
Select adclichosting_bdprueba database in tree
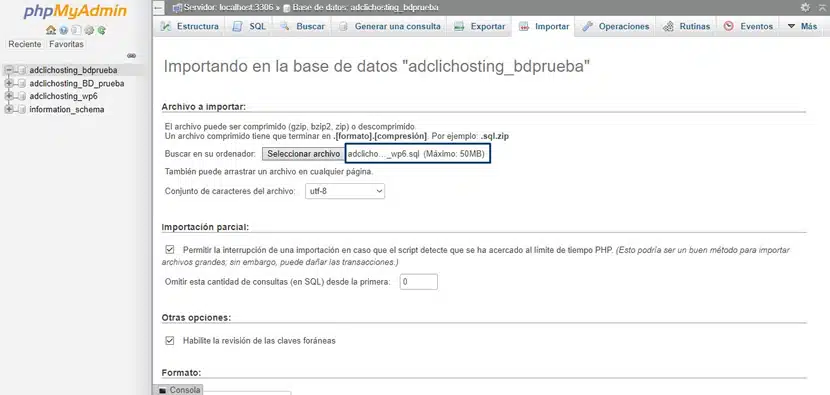[x=74, y=70]
